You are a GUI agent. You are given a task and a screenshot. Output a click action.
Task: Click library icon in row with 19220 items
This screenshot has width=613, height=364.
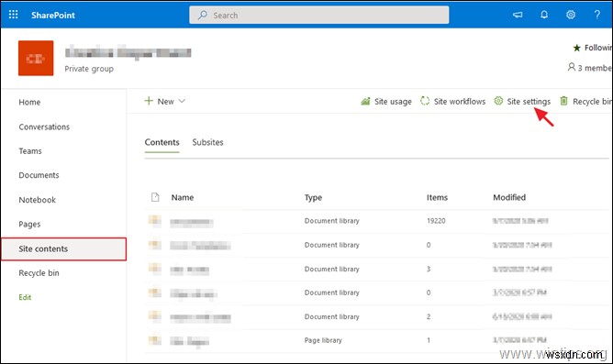pyautogui.click(x=155, y=221)
